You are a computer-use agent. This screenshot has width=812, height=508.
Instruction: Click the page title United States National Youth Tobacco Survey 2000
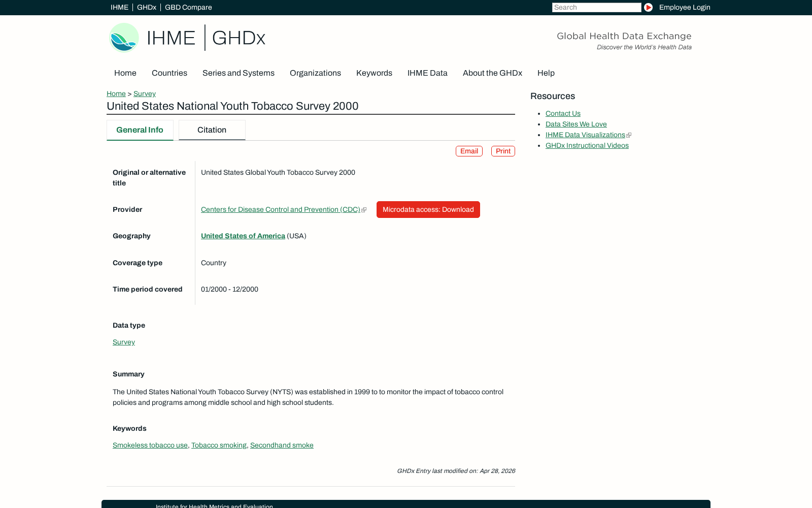pyautogui.click(x=232, y=106)
